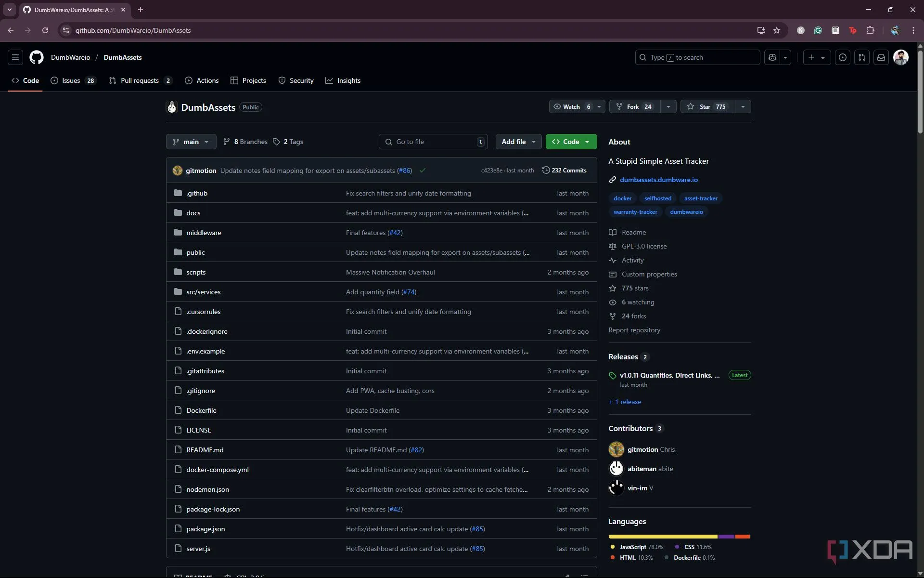Image resolution: width=924 pixels, height=578 pixels.
Task: Bookmark this page with the star icon
Action: pos(776,30)
